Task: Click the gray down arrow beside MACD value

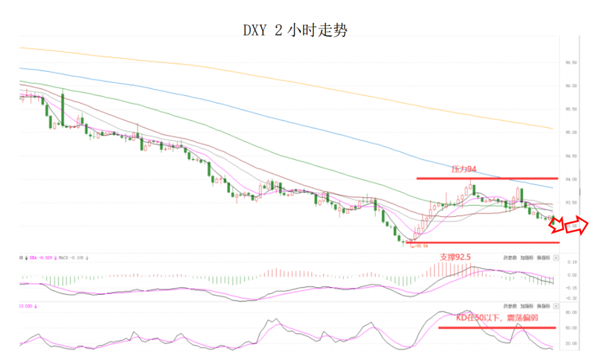Action: pyautogui.click(x=87, y=258)
